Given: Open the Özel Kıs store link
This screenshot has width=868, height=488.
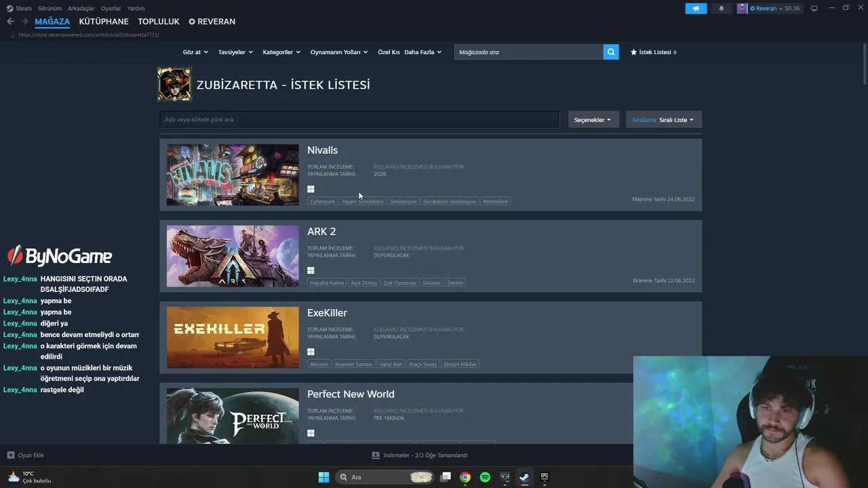Looking at the screenshot, I should point(389,52).
